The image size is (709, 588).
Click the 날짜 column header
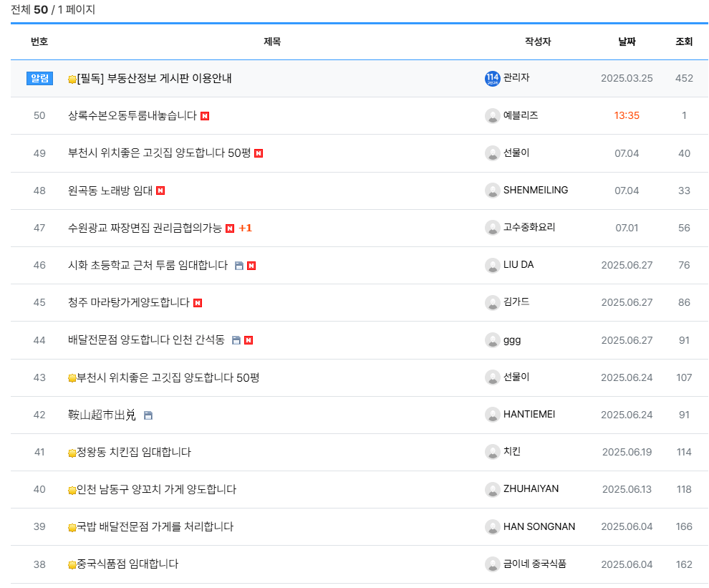tap(627, 42)
